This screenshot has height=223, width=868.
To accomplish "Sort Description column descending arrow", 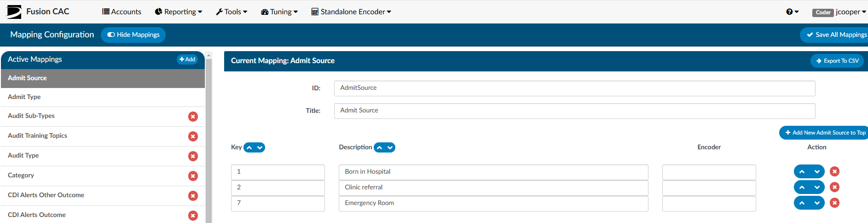I will (390, 147).
